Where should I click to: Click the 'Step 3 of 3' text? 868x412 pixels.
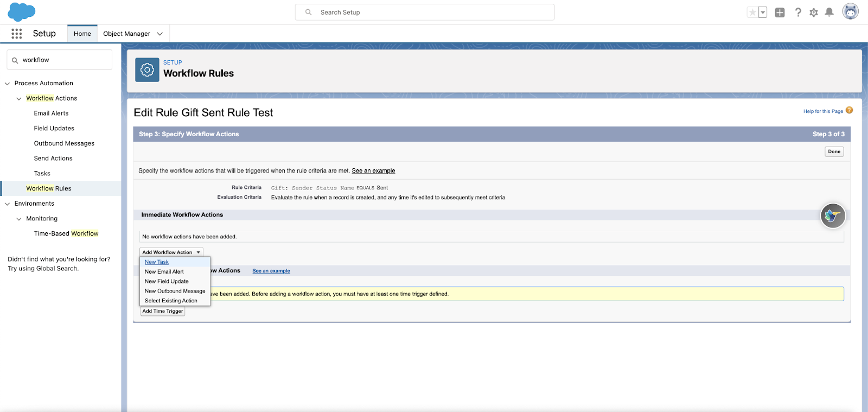(828, 134)
